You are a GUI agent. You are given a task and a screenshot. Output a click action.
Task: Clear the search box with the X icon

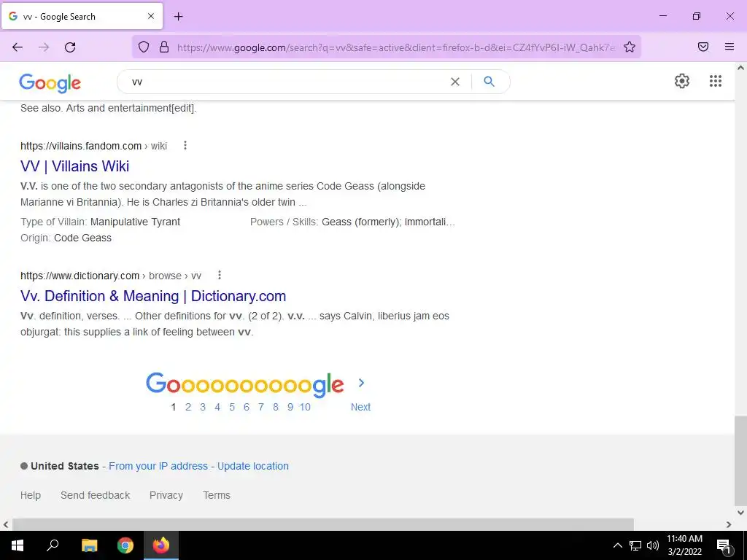[x=455, y=82]
